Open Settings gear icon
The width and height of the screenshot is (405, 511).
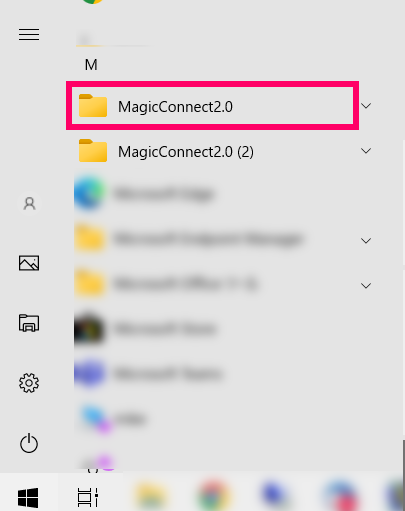(x=29, y=383)
